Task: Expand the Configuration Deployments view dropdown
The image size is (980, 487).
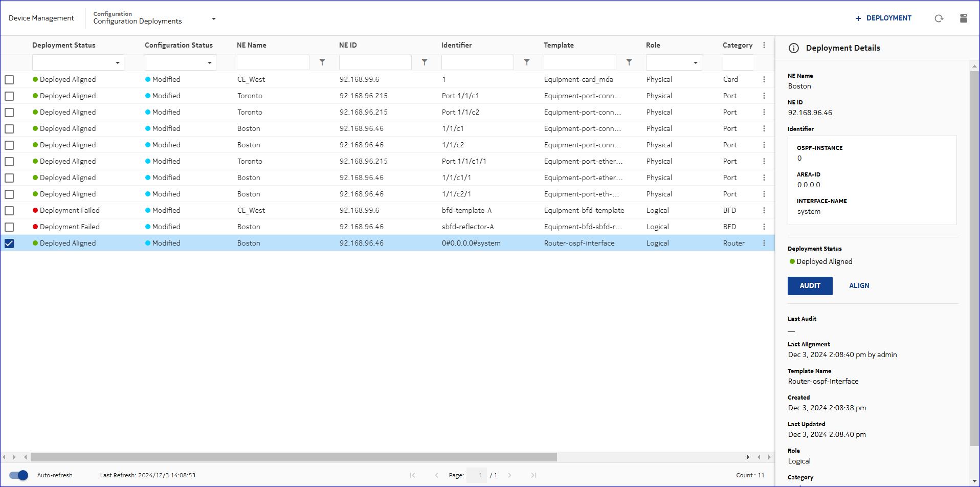Action: (214, 19)
